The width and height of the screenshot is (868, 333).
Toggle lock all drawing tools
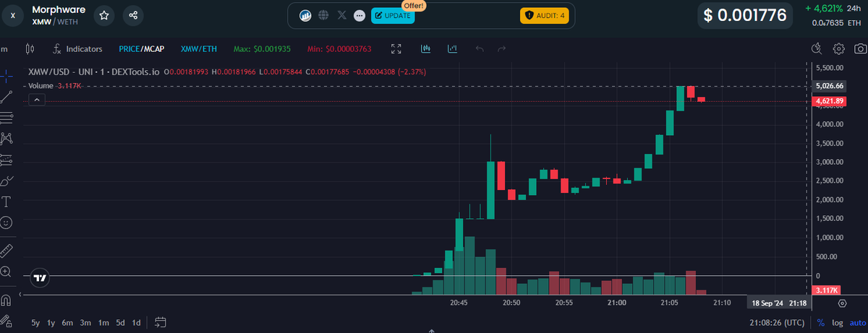(7, 321)
